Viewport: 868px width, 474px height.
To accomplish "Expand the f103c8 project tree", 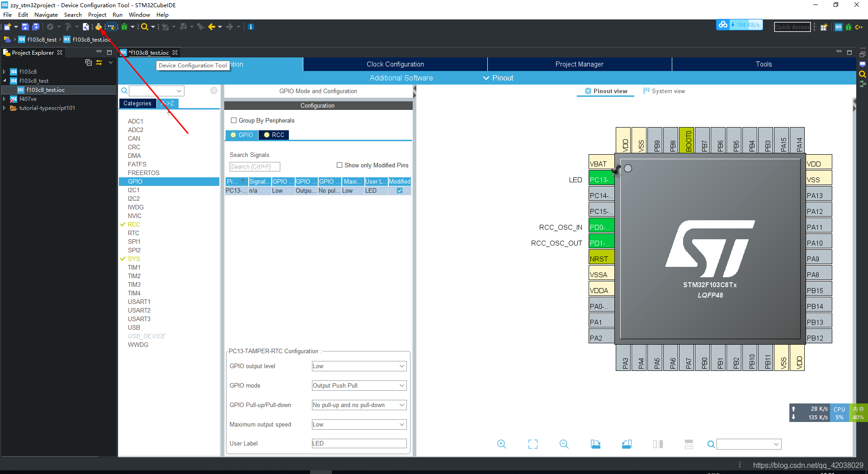I will coord(5,71).
